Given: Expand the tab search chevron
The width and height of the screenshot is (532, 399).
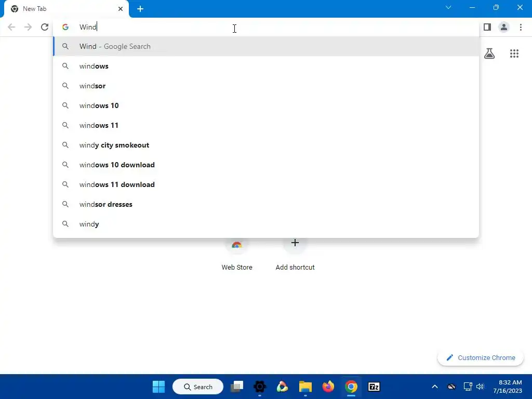Looking at the screenshot, I should pyautogui.click(x=448, y=7).
